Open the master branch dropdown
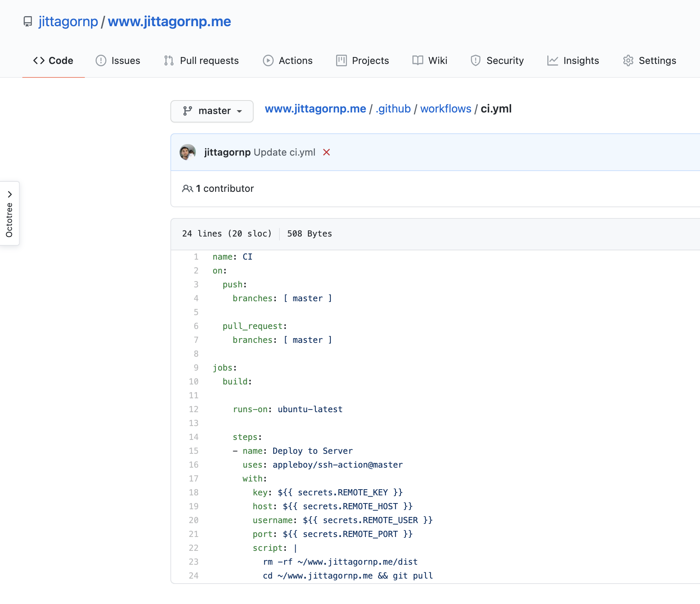 (212, 111)
